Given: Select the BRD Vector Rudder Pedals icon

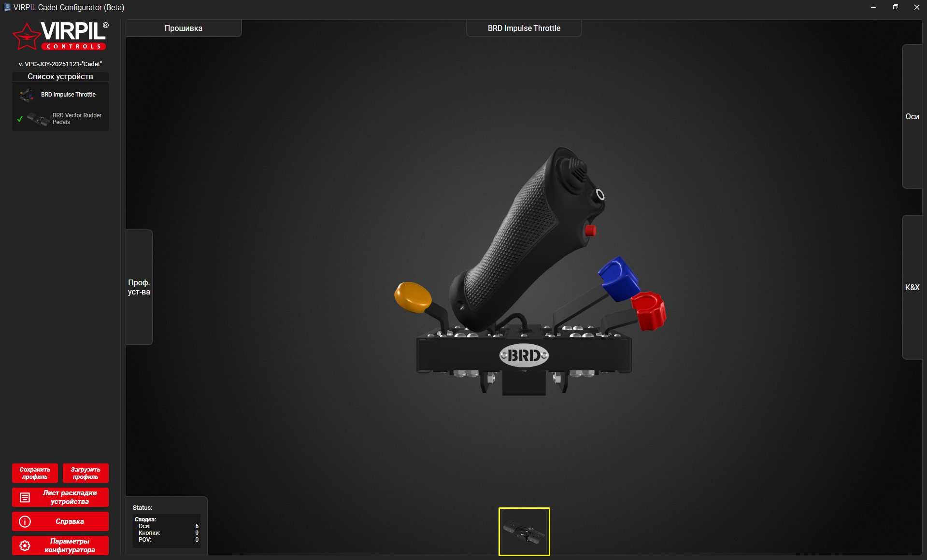Looking at the screenshot, I should (x=38, y=119).
